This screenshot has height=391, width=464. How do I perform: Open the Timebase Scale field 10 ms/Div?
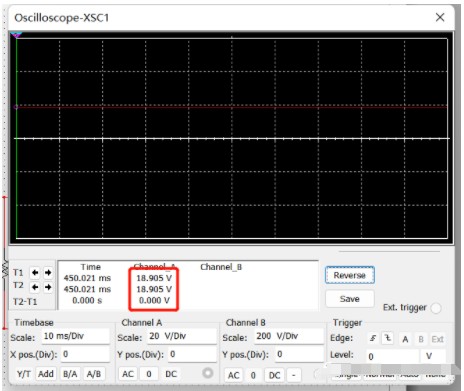[76, 336]
